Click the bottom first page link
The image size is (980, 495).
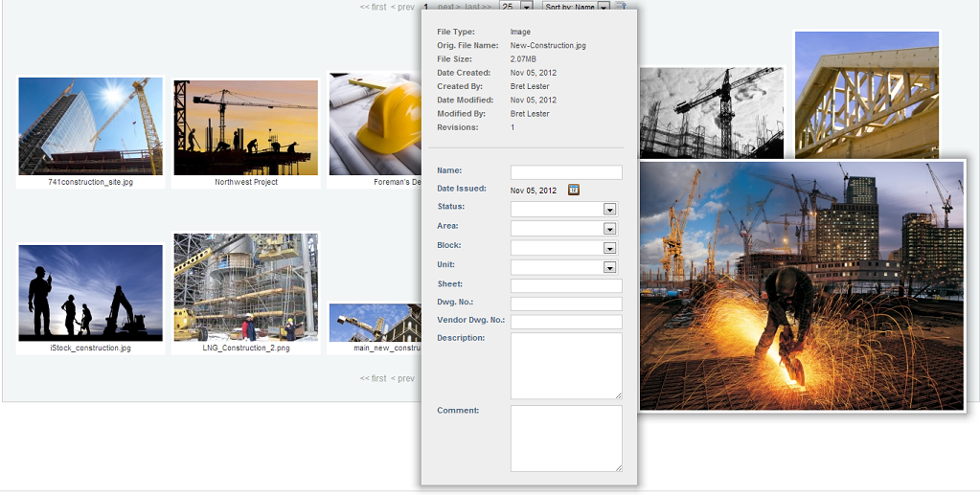click(373, 378)
